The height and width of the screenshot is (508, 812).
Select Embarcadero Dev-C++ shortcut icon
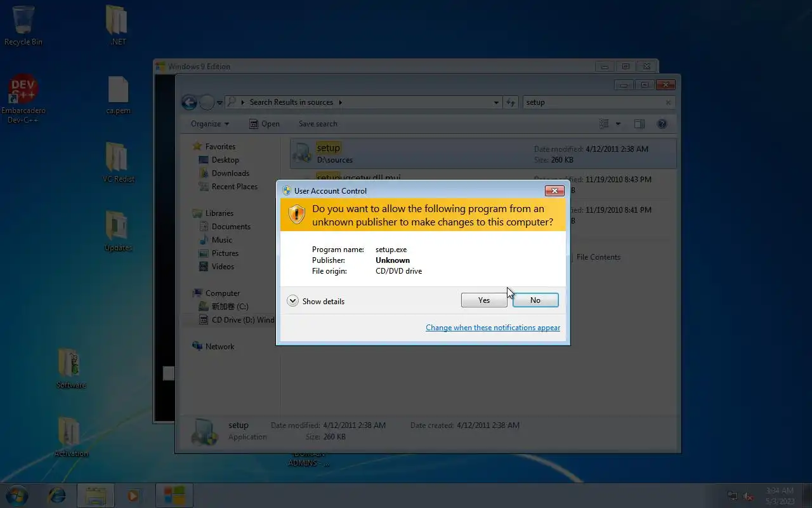click(x=23, y=100)
